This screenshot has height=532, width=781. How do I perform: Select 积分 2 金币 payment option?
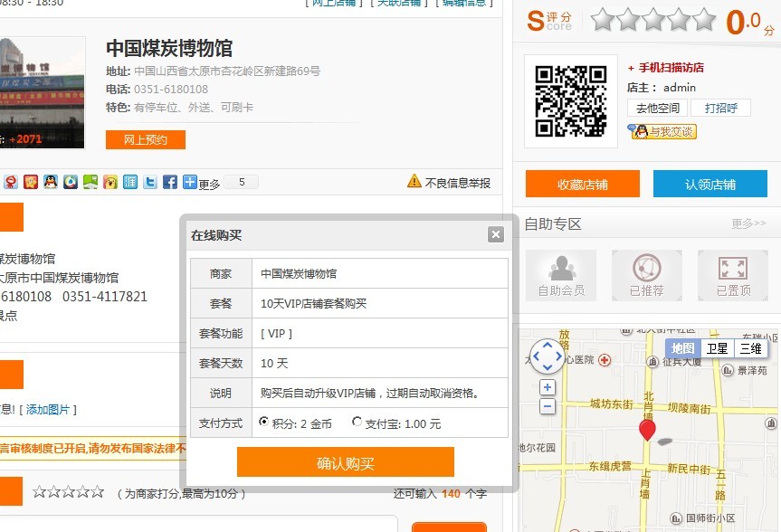point(264,423)
